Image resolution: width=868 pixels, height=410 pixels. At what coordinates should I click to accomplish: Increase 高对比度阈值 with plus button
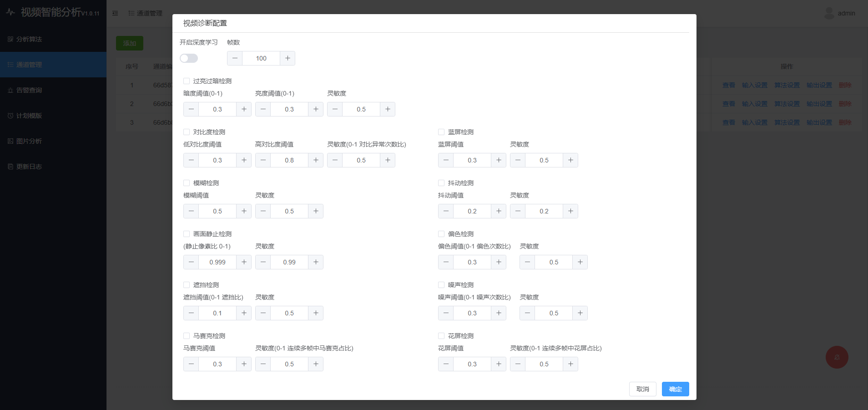[x=316, y=160]
